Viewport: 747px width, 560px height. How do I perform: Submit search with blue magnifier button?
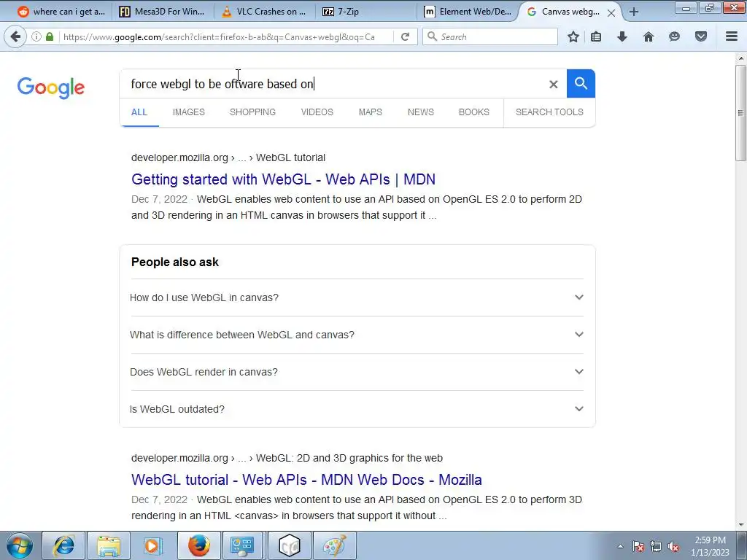point(581,84)
